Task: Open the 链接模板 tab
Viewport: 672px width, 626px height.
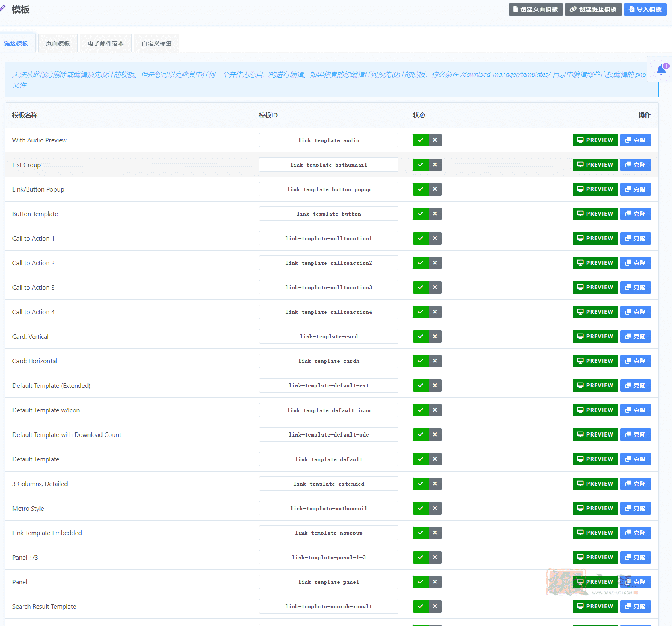Action: click(x=16, y=43)
